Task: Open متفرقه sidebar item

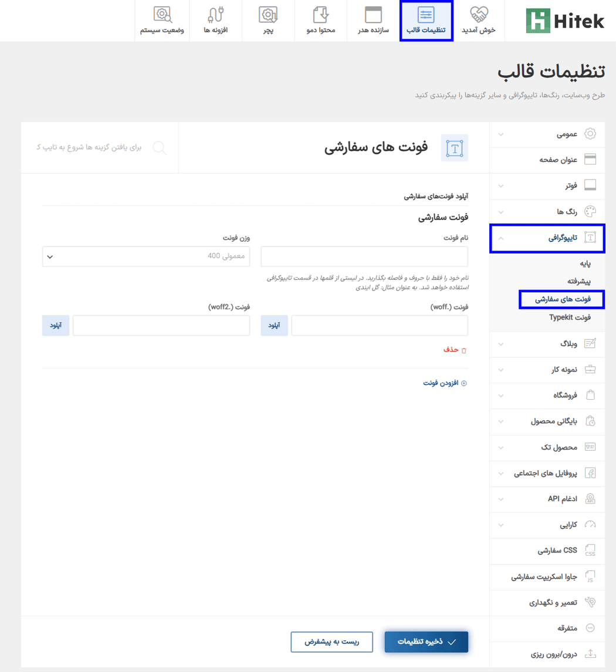Action: tap(547, 629)
